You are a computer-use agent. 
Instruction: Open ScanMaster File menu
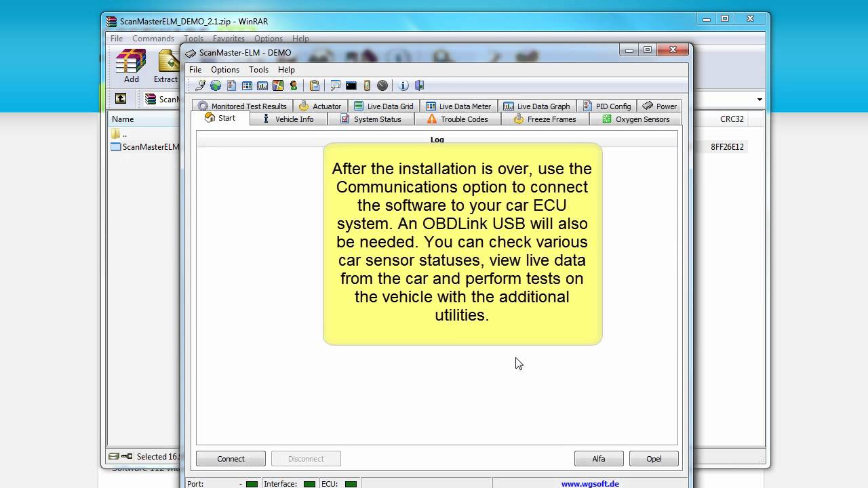coord(195,70)
